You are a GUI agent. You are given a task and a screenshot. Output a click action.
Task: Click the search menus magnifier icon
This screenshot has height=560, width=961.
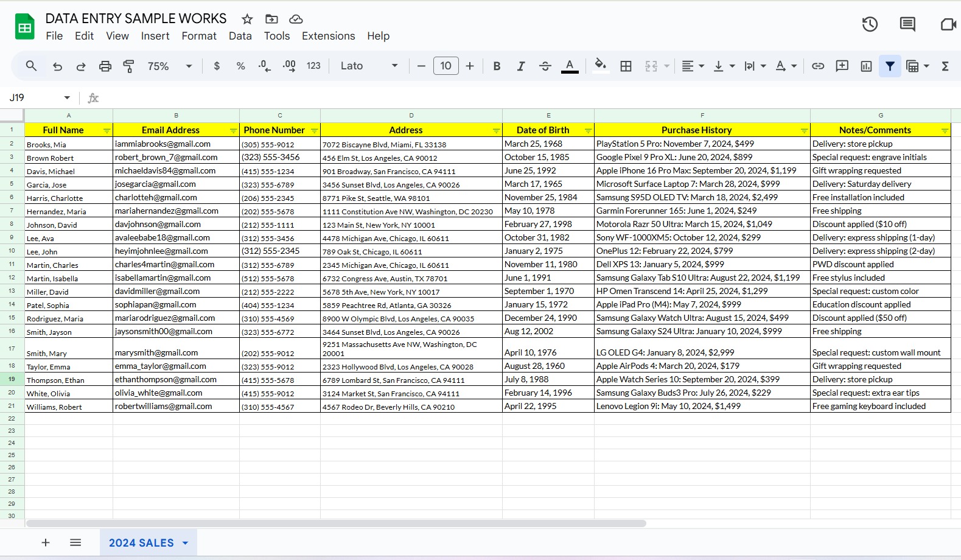31,66
